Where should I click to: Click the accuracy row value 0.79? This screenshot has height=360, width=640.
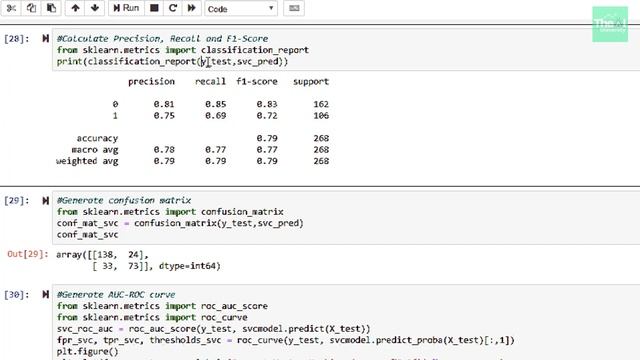[x=267, y=138]
